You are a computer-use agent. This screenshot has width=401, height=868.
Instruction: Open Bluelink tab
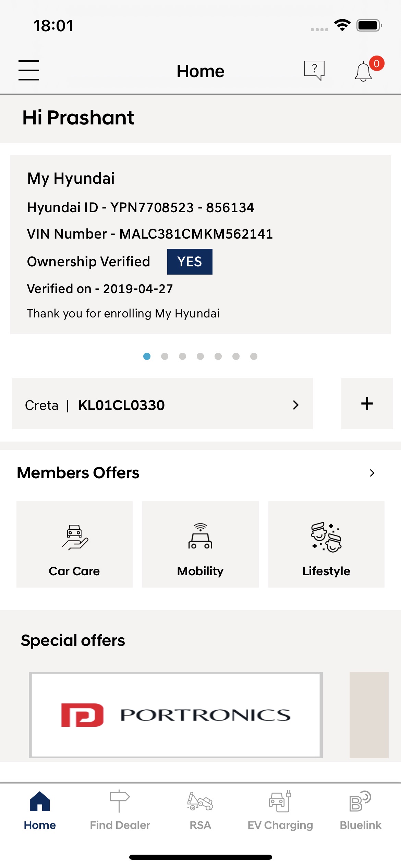[x=361, y=810]
